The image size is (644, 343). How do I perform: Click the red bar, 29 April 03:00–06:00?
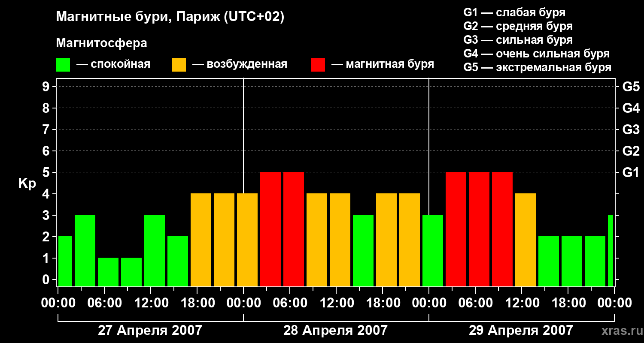click(456, 229)
